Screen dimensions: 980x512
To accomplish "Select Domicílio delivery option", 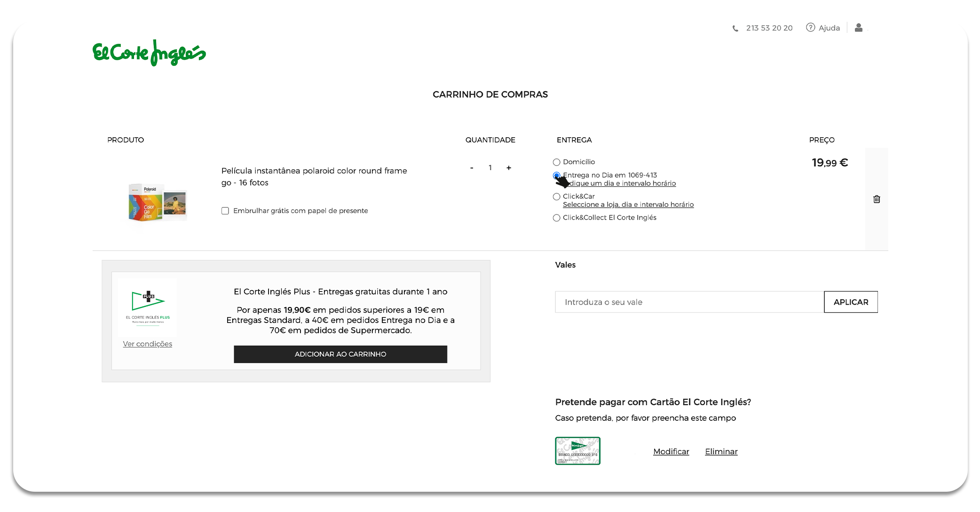I will point(557,162).
